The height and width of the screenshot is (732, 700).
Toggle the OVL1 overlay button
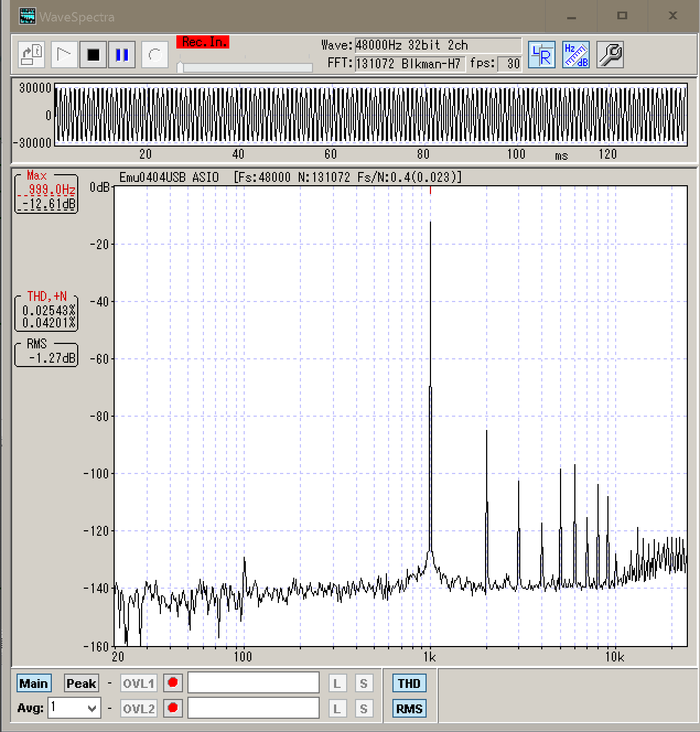pyautogui.click(x=138, y=683)
